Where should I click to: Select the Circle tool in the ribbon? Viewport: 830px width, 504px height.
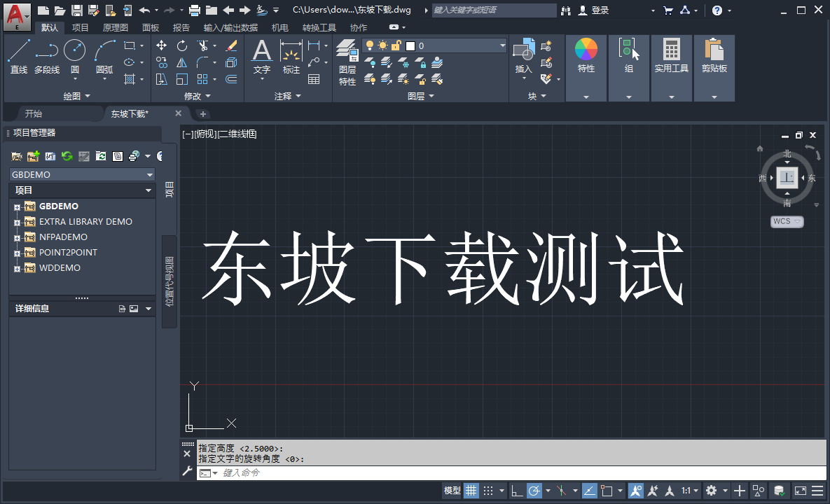74,49
